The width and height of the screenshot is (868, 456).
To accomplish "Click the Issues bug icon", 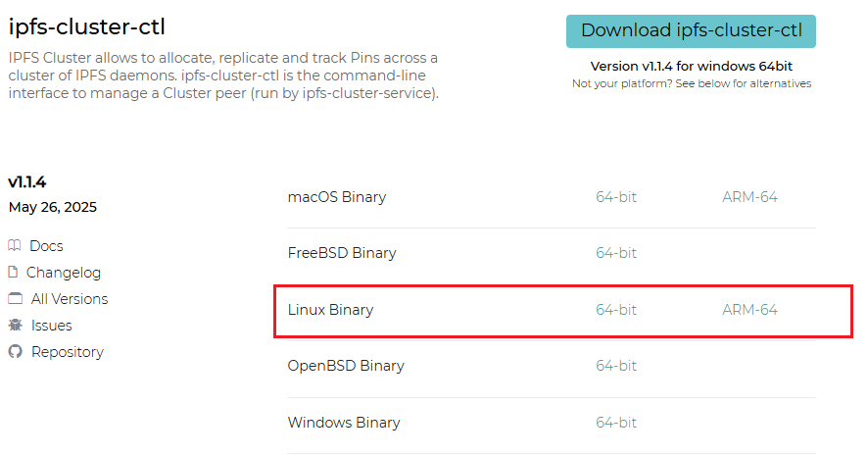I will [15, 326].
